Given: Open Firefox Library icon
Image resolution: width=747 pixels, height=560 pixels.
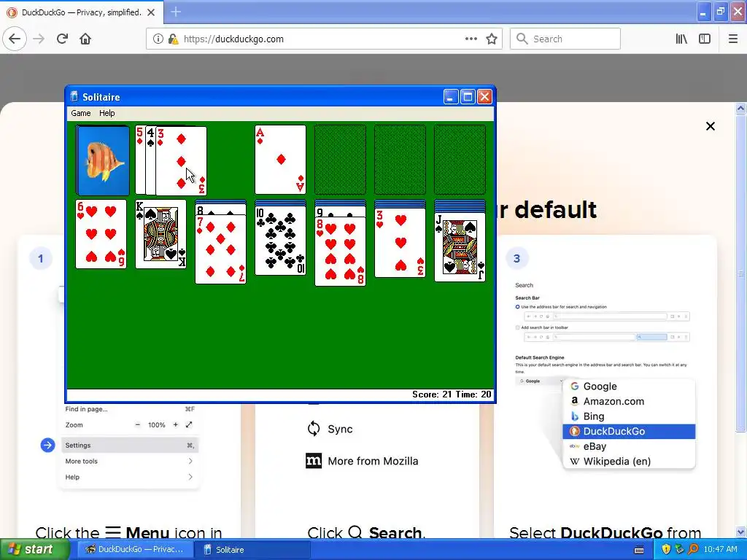Looking at the screenshot, I should [681, 39].
